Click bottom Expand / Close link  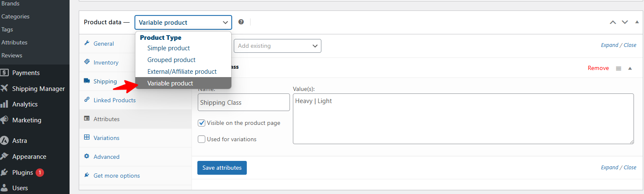pyautogui.click(x=618, y=167)
